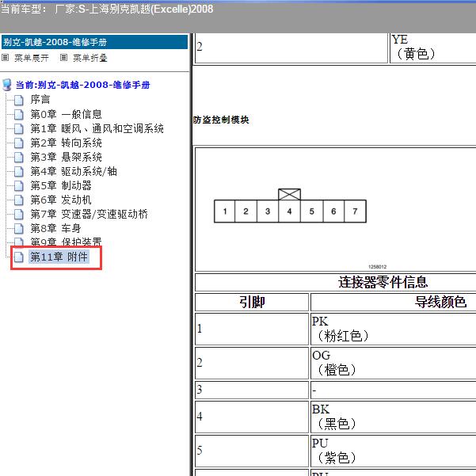Open 第7章 变速器/变速驱动桥 chapter
The image size is (476, 476).
pyautogui.click(x=89, y=214)
